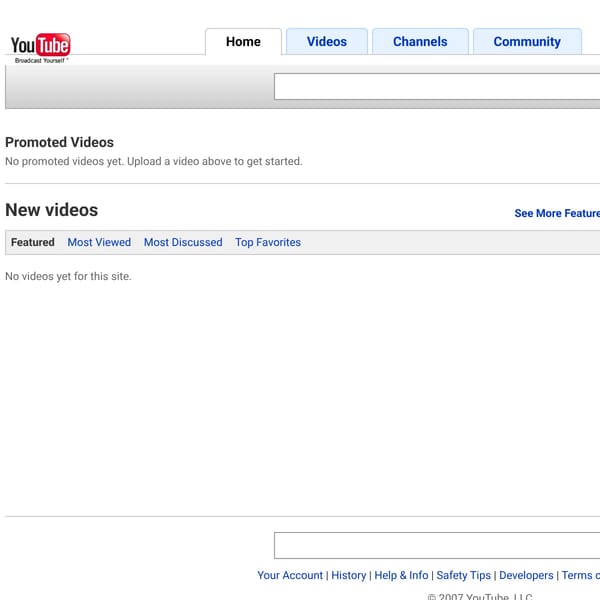This screenshot has width=600, height=600.
Task: Focus the bottom search input field
Action: pos(437,545)
